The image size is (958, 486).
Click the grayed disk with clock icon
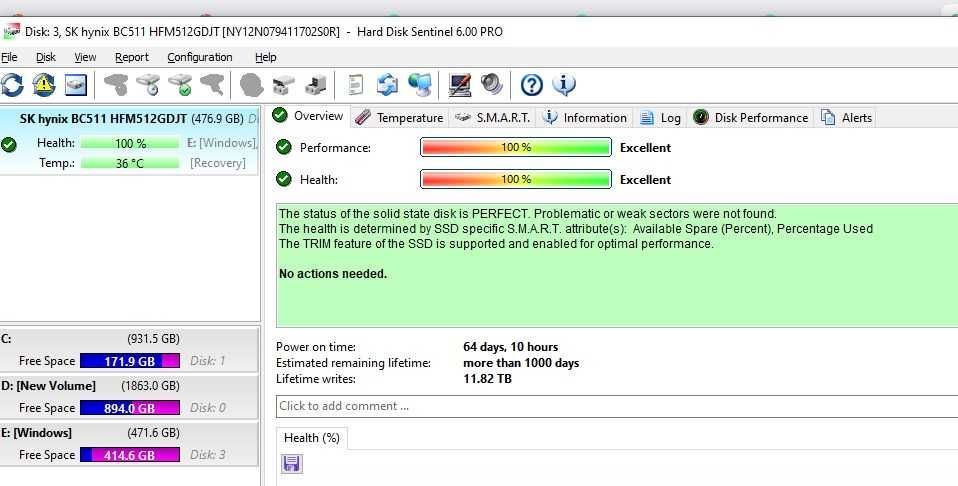[148, 84]
